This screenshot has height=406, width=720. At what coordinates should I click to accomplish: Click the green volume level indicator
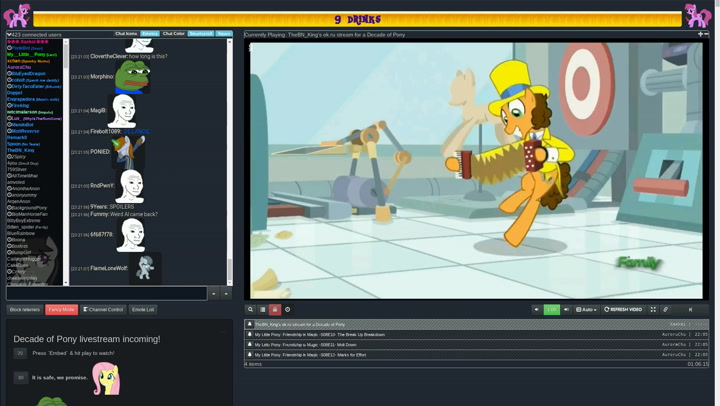(551, 310)
